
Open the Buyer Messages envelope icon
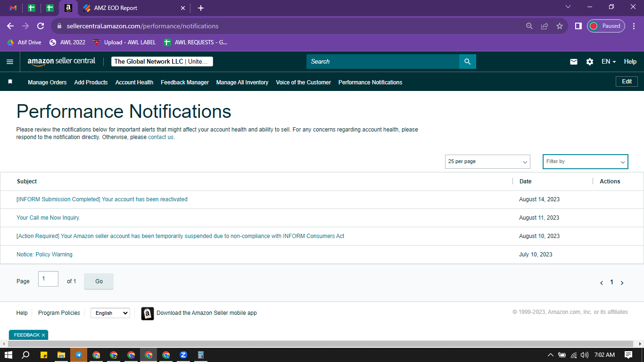pyautogui.click(x=574, y=62)
